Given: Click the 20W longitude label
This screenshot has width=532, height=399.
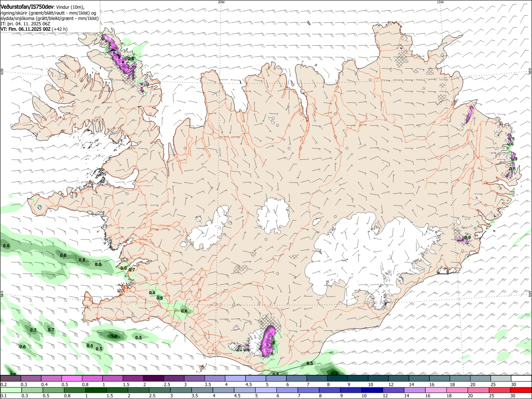Looking at the screenshot, I should pos(221,2).
